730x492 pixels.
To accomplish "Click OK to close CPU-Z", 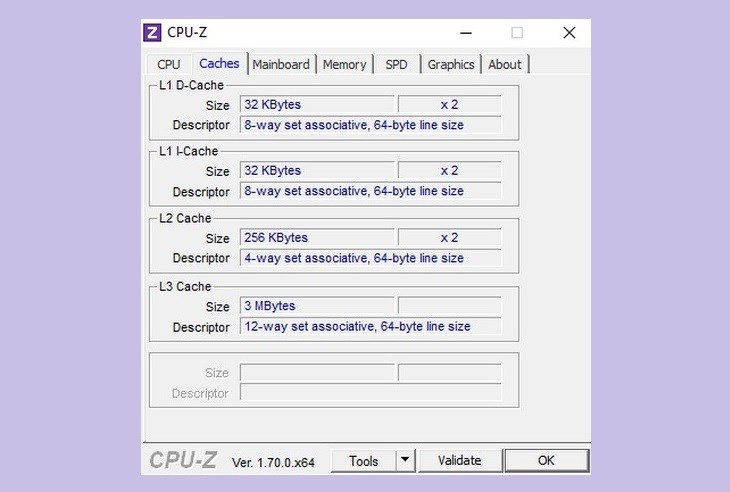I will pos(546,461).
